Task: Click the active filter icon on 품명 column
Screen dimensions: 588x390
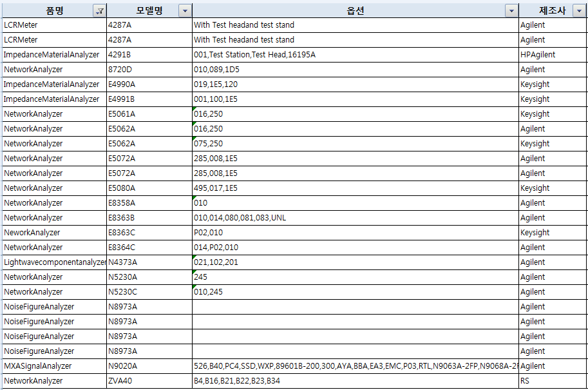Action: click(99, 10)
